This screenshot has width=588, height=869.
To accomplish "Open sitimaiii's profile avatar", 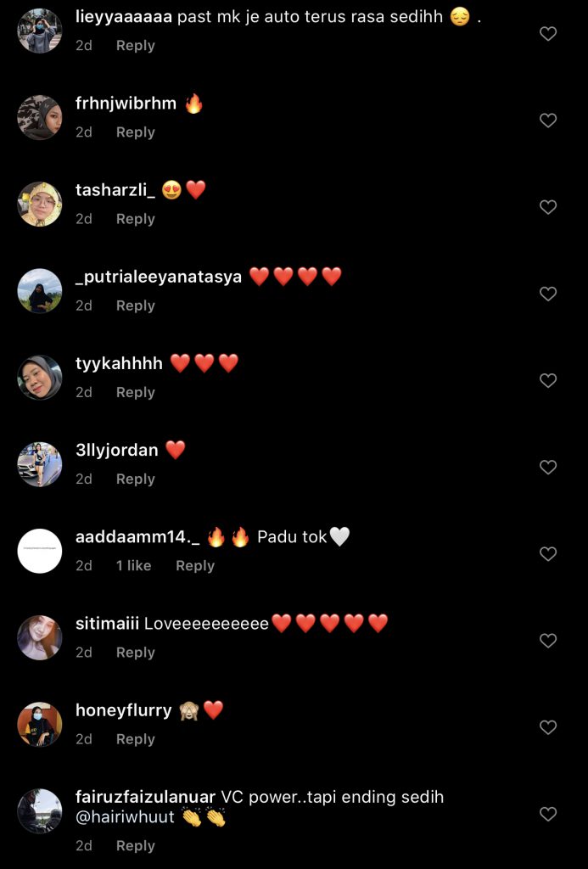I will pyautogui.click(x=40, y=637).
